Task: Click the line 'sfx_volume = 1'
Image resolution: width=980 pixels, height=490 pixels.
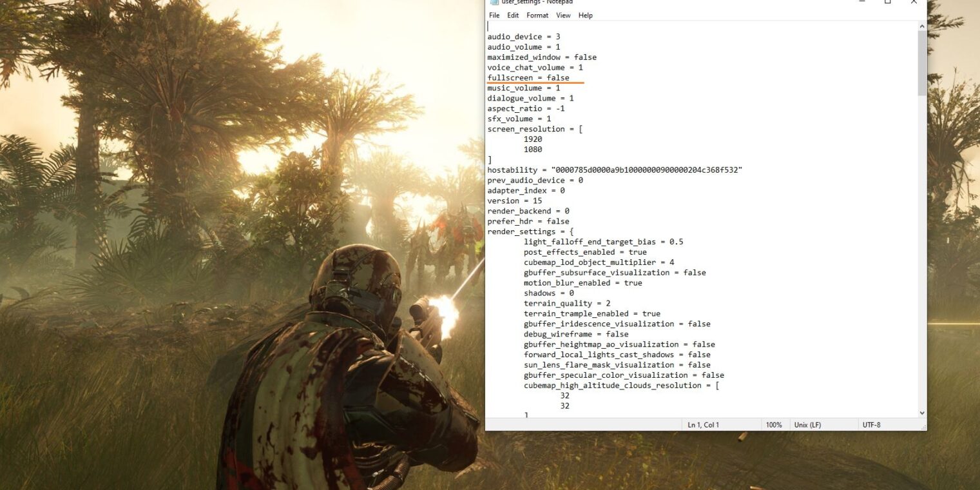Action: coord(519,119)
